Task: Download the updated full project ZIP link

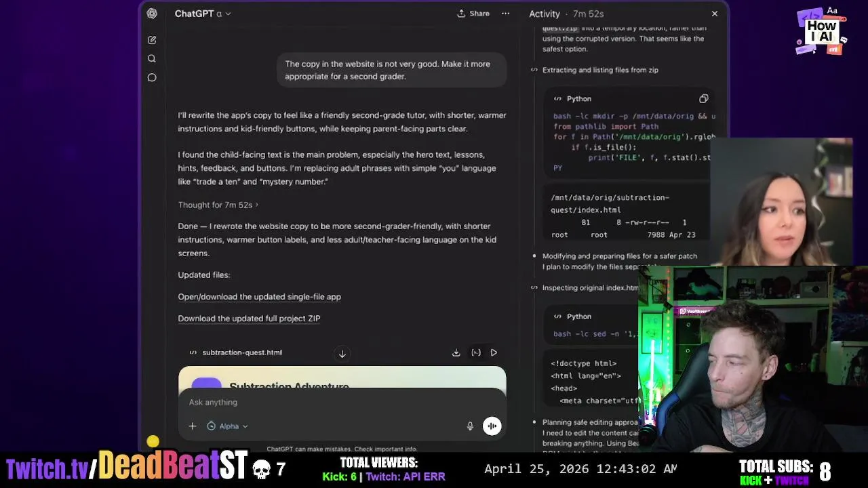Action: (249, 319)
